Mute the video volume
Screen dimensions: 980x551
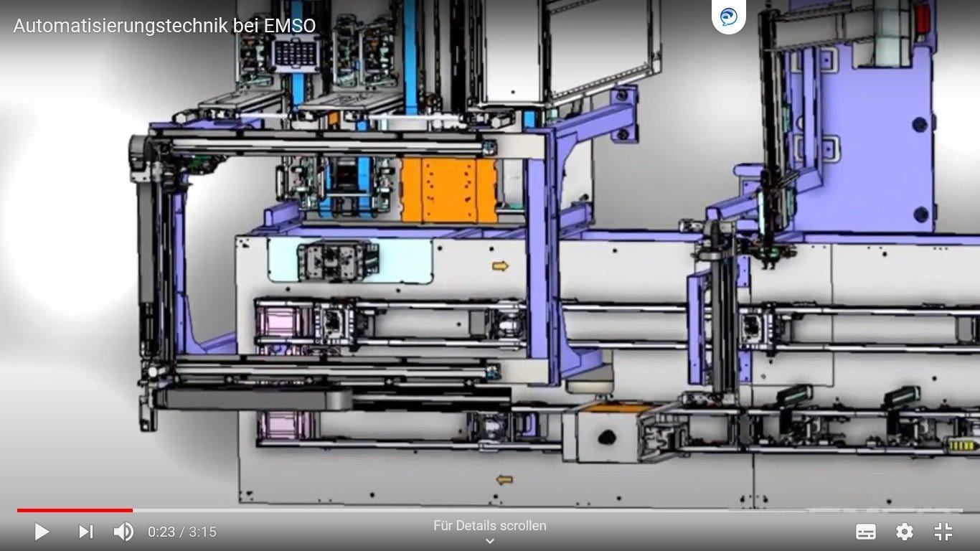pyautogui.click(x=123, y=532)
